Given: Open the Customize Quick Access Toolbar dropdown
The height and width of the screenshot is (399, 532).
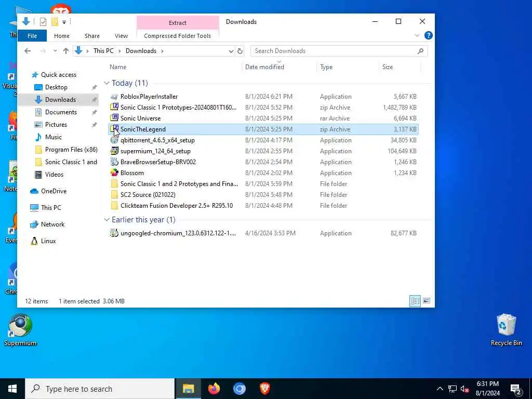Looking at the screenshot, I should pos(64,22).
